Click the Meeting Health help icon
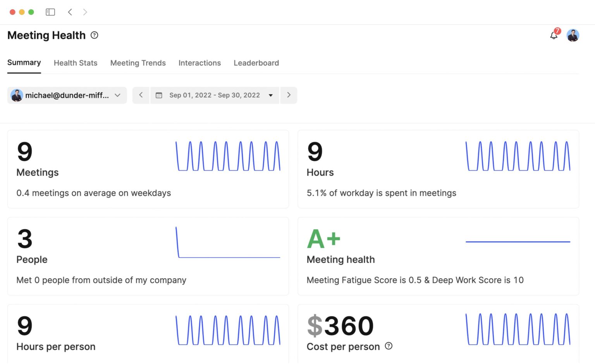The width and height of the screenshot is (595, 364). pyautogui.click(x=94, y=35)
